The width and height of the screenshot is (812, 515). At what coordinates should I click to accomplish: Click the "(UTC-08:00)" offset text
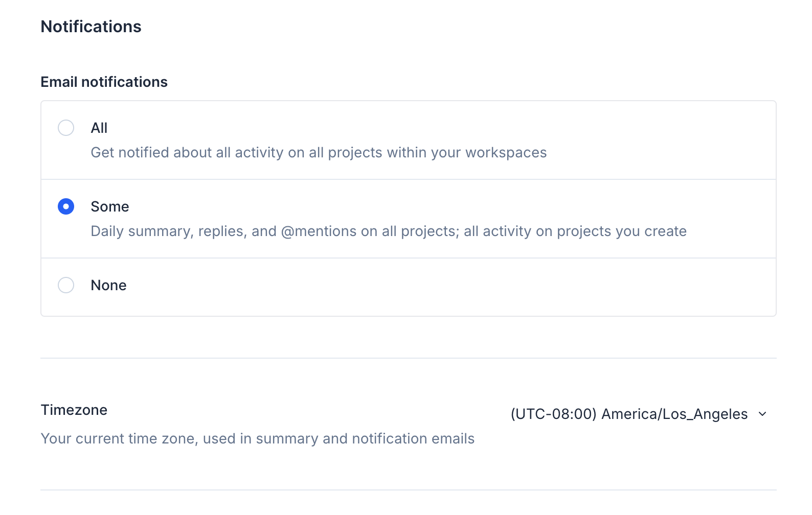pos(553,414)
